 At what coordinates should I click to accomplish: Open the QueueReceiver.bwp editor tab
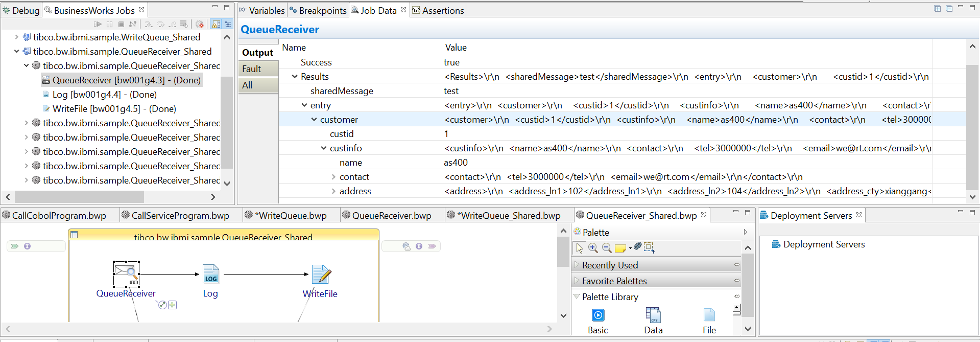pyautogui.click(x=391, y=216)
